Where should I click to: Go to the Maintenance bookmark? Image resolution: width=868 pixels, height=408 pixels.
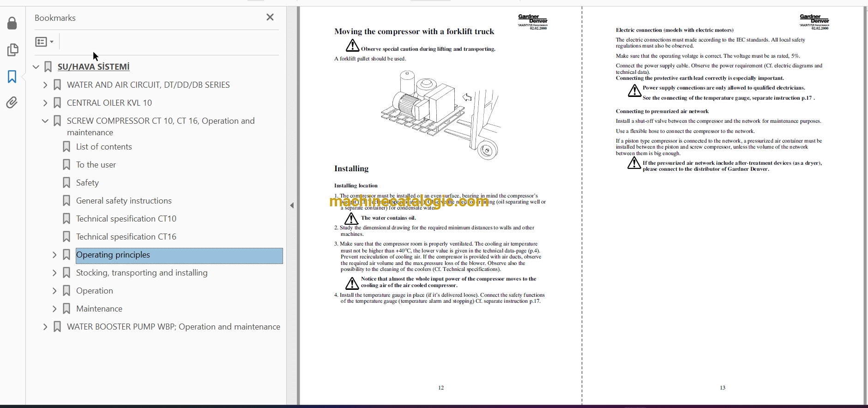point(99,309)
